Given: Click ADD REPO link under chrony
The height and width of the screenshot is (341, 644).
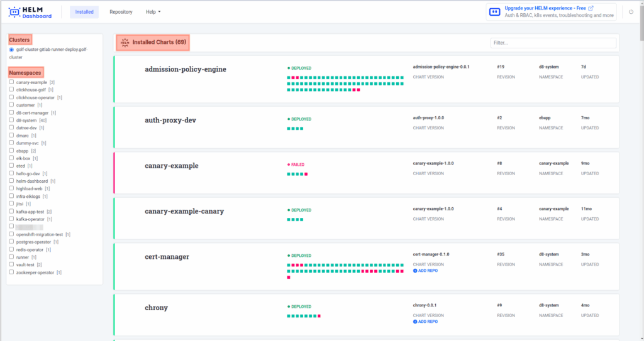Looking at the screenshot, I should pos(428,321).
